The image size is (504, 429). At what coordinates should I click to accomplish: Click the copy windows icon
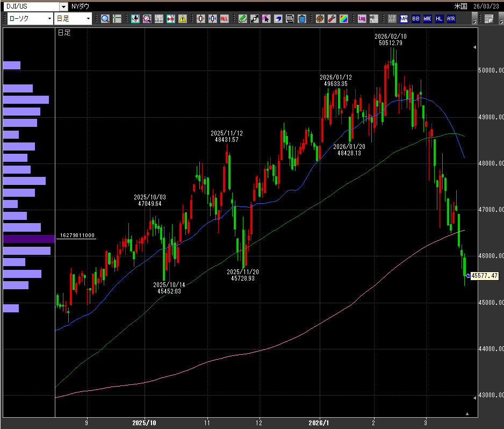tap(290, 19)
